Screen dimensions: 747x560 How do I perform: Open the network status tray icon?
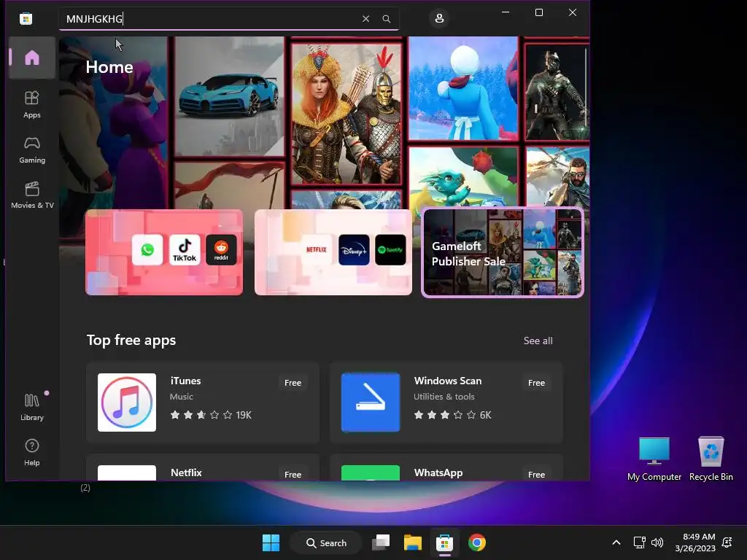(639, 542)
